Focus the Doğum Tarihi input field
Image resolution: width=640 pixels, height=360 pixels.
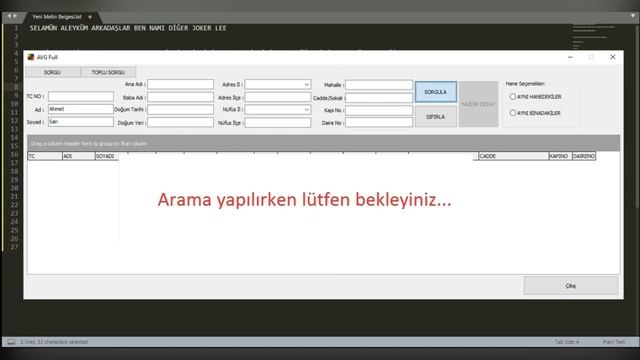(x=180, y=109)
